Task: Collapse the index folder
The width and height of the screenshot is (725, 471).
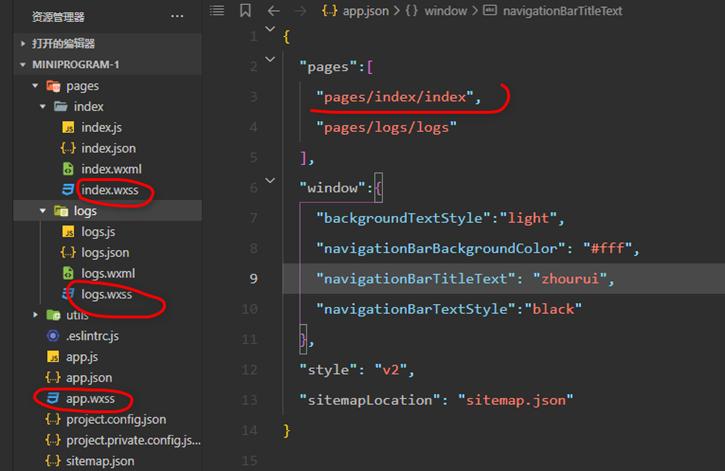Action: coord(43,106)
